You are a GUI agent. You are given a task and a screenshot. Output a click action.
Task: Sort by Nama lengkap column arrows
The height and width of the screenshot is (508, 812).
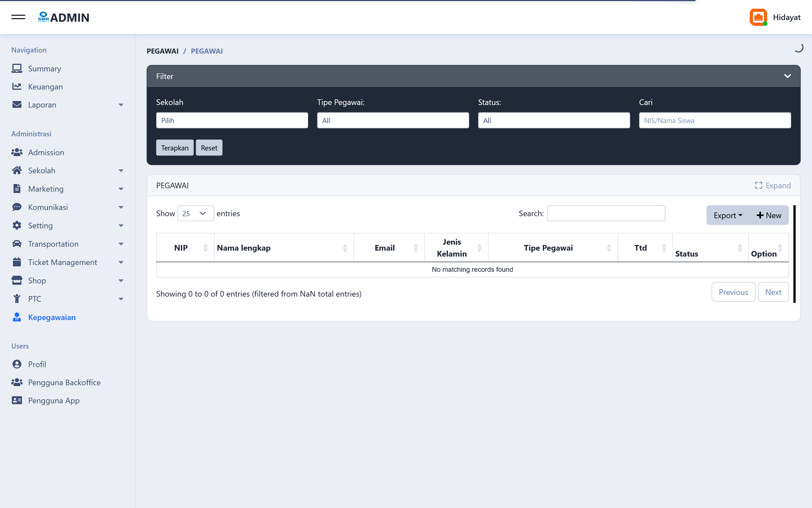[345, 248]
